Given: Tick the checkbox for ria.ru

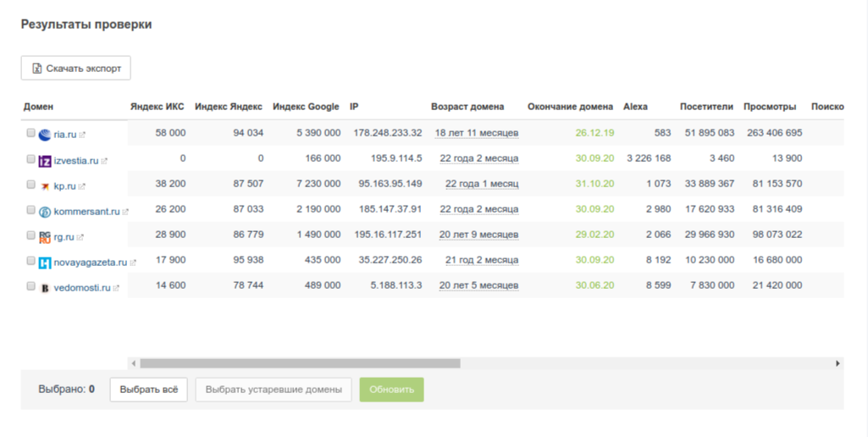Looking at the screenshot, I should (31, 133).
